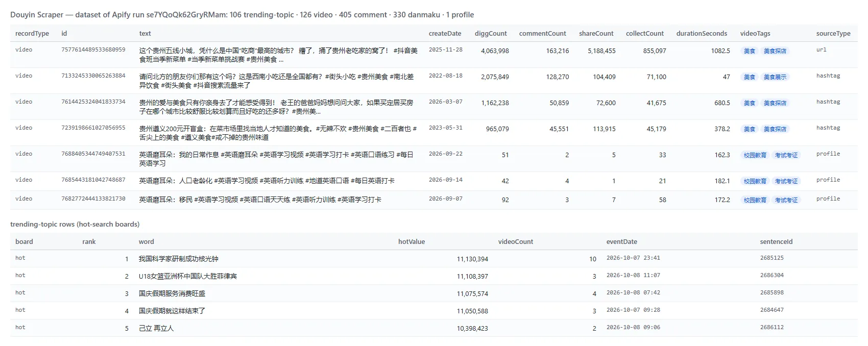The image size is (868, 346).
Task: Click the board column header
Action: (24, 242)
